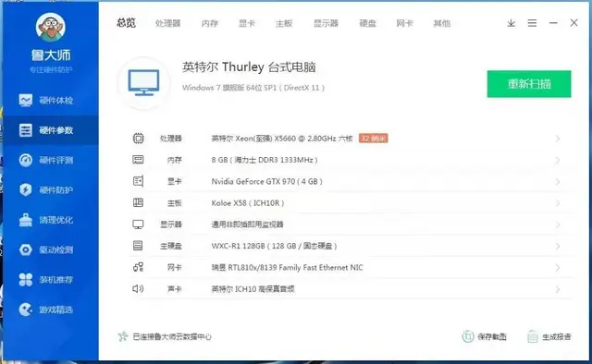
Task: Click the orange 32 纳米 badge
Action: [374, 139]
